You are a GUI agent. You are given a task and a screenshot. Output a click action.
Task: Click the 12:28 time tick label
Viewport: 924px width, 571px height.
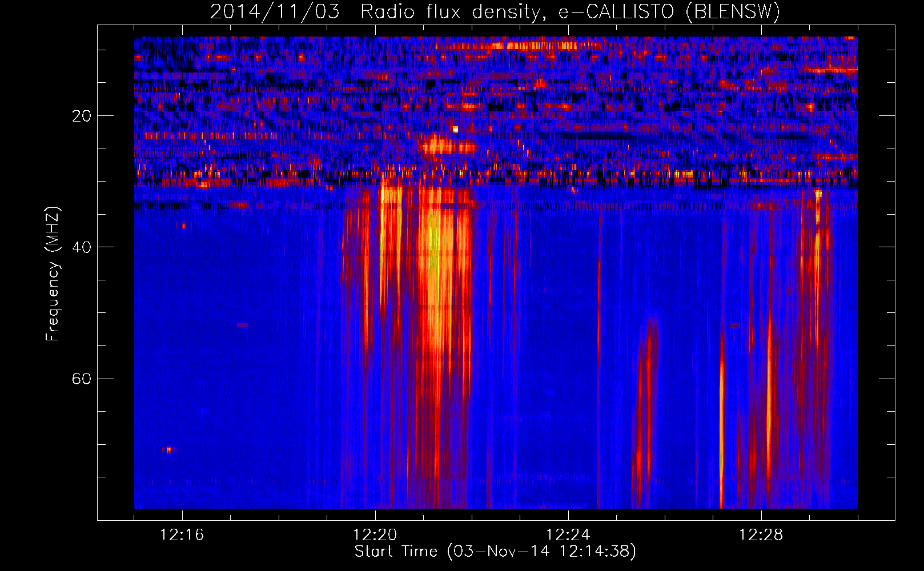(761, 535)
